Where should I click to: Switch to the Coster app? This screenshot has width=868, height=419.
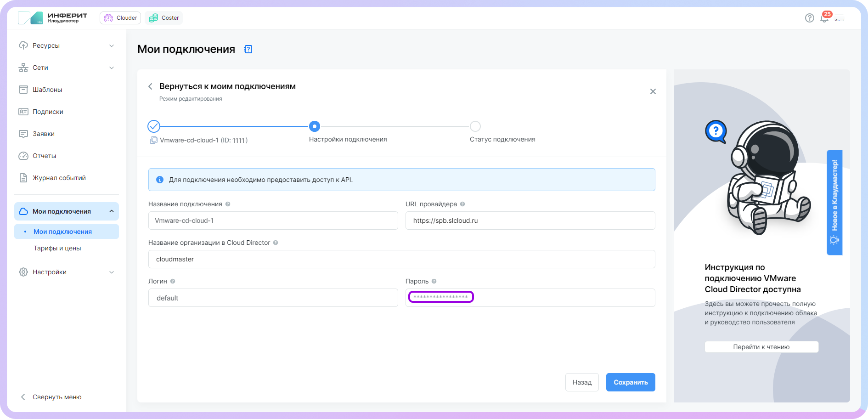point(164,18)
